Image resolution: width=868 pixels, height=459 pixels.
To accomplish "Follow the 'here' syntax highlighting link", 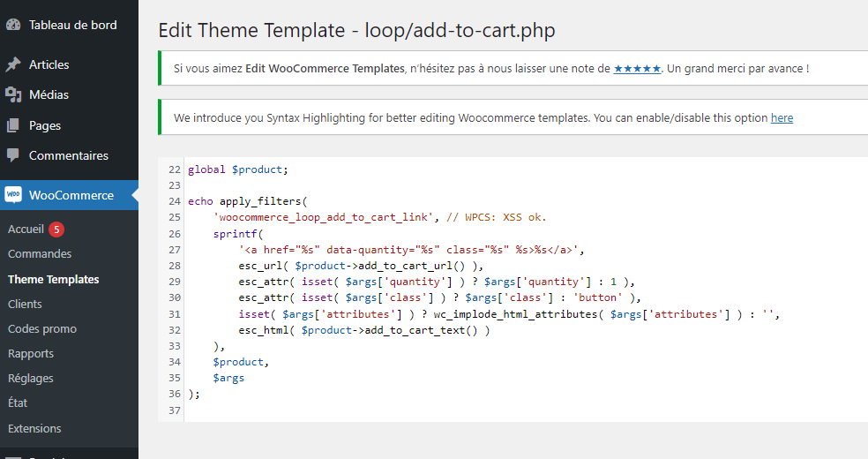I will coord(782,117).
